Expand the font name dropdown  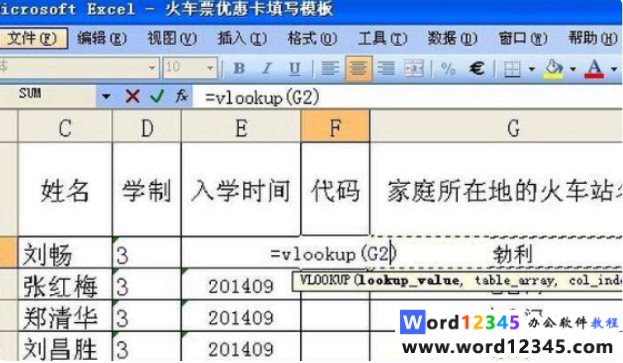(x=152, y=68)
